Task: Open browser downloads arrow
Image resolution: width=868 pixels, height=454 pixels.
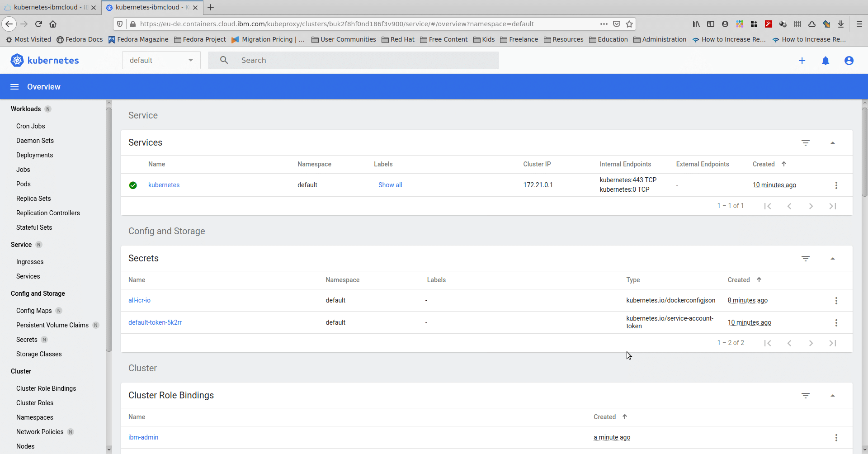Action: coord(841,24)
